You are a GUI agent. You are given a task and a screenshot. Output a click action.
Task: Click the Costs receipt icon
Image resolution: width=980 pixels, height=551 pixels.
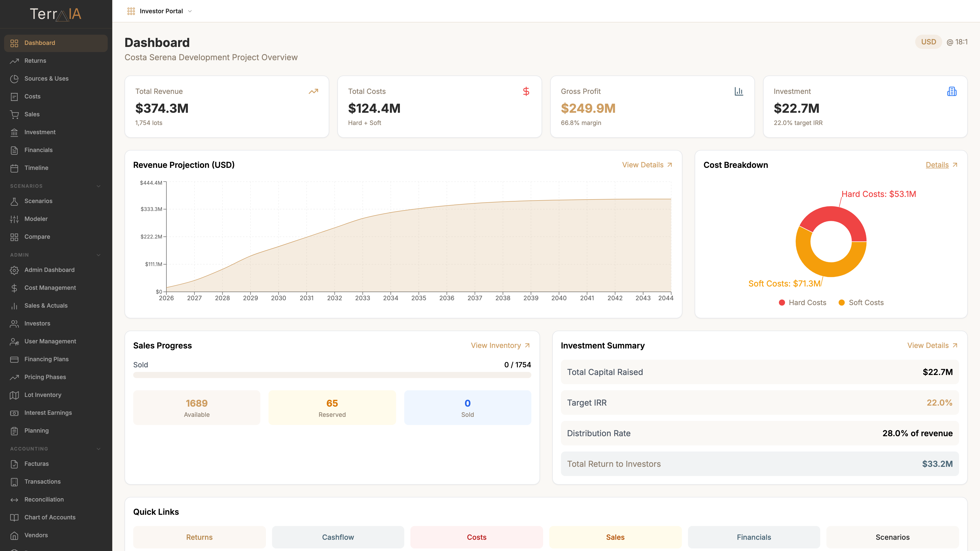click(15, 97)
